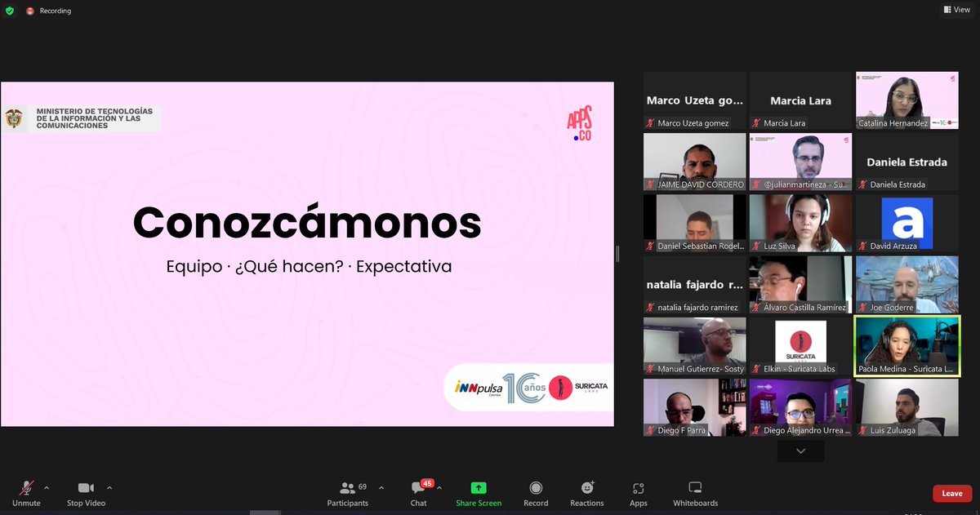Click the Ministerio de Tecnologías header text
This screenshot has height=515, width=980.
(x=95, y=118)
